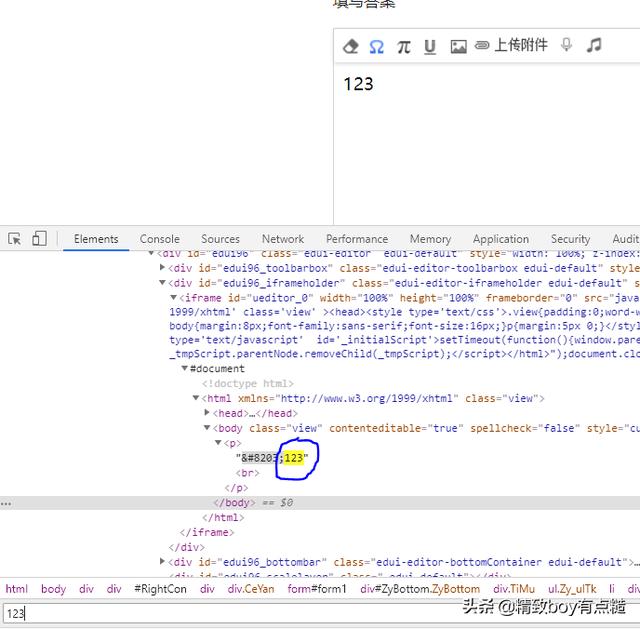Open the Security tab
The image size is (640, 629).
click(x=570, y=239)
